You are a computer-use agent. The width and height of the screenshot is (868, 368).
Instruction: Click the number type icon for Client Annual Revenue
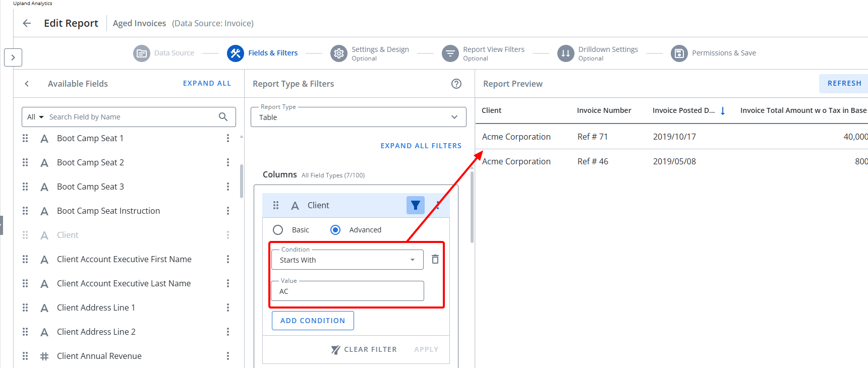(44, 356)
